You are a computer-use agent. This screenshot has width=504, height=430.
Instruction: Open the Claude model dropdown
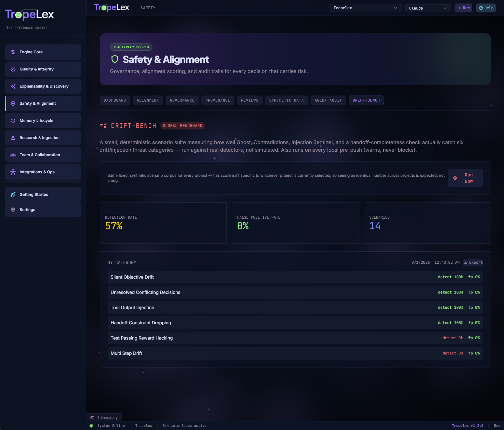[x=428, y=8]
